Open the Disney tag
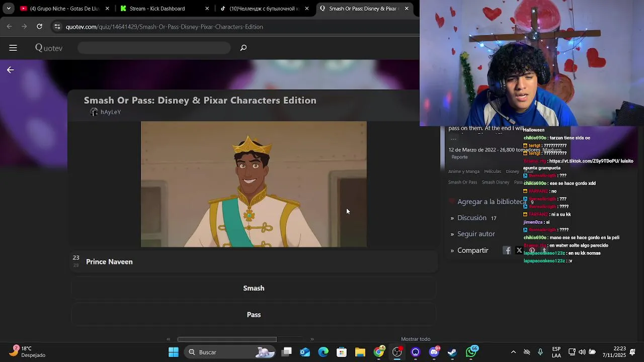Viewport: 644px width, 362px height. pos(512,171)
